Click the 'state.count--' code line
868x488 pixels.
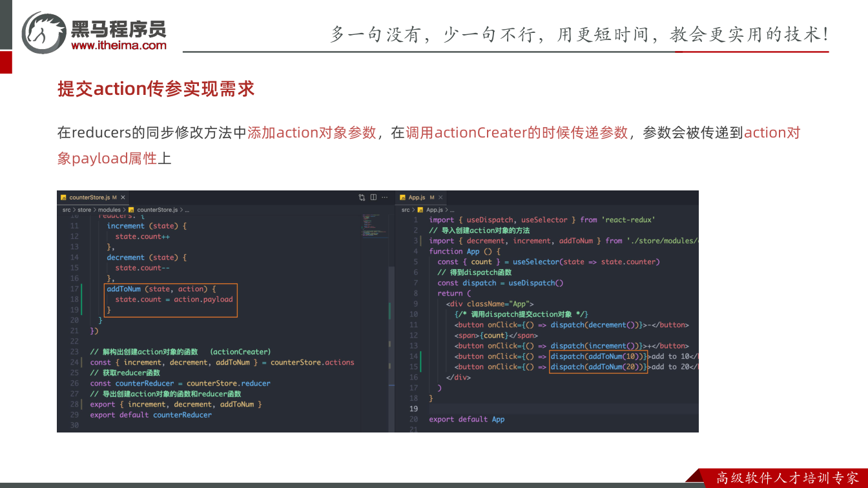(x=142, y=267)
